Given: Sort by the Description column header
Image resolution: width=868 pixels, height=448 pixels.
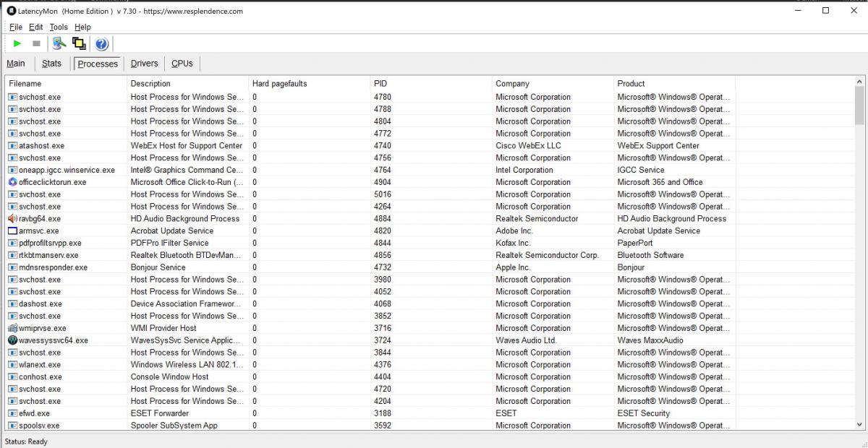Looking at the screenshot, I should click(x=187, y=84).
